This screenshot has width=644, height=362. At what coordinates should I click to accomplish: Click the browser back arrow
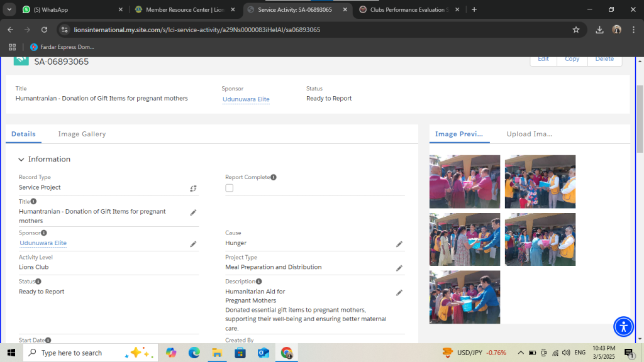pyautogui.click(x=11, y=30)
